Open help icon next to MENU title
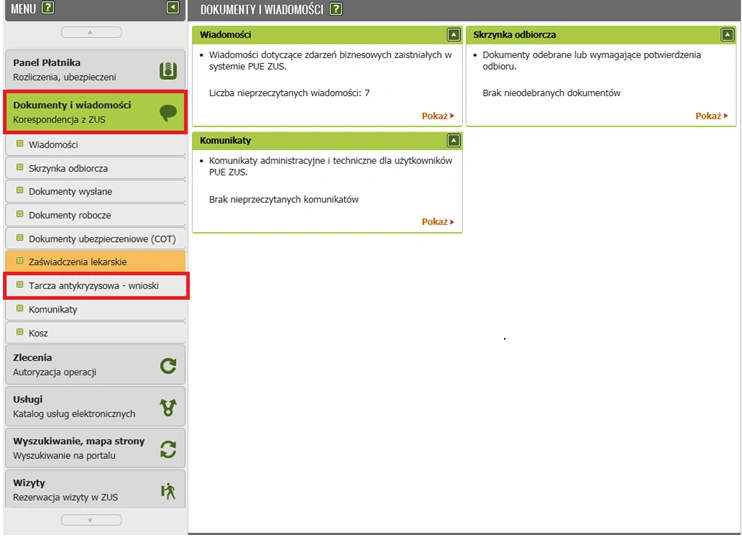This screenshot has width=742, height=536. 48,8
